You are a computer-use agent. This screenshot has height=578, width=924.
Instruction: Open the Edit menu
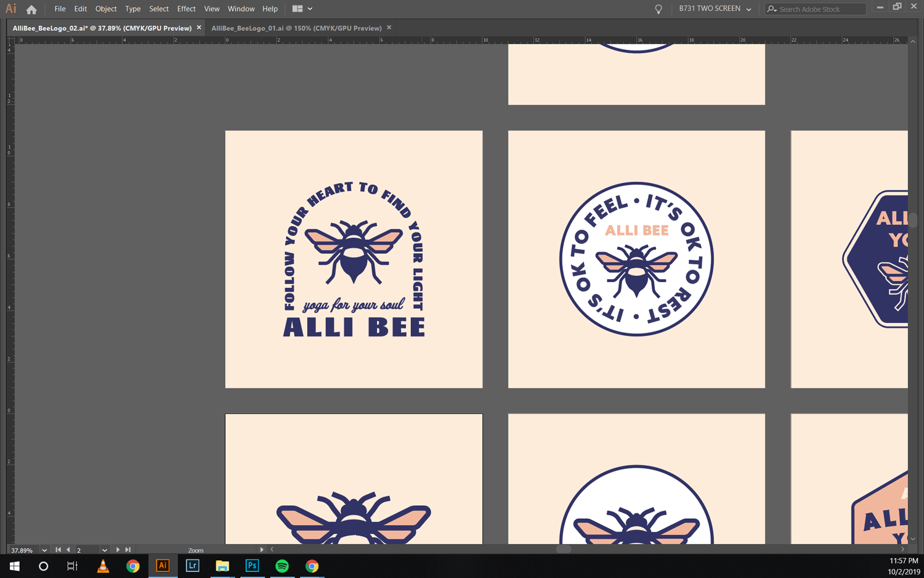81,9
